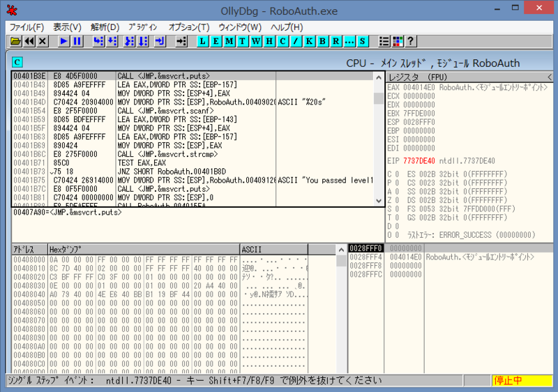Click the Execute Till Return icon
Image resolution: width=558 pixels, height=392 pixels.
[x=160, y=41]
